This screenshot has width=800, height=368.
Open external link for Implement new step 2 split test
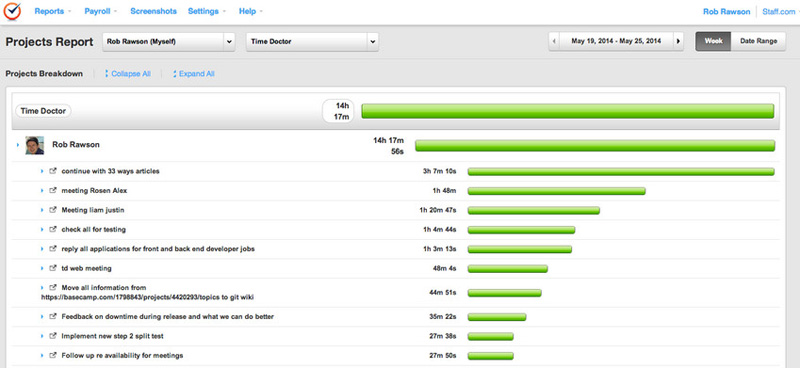53,336
